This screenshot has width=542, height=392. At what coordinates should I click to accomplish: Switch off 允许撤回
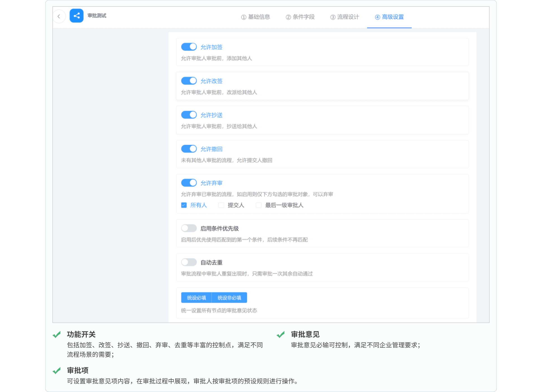point(189,149)
